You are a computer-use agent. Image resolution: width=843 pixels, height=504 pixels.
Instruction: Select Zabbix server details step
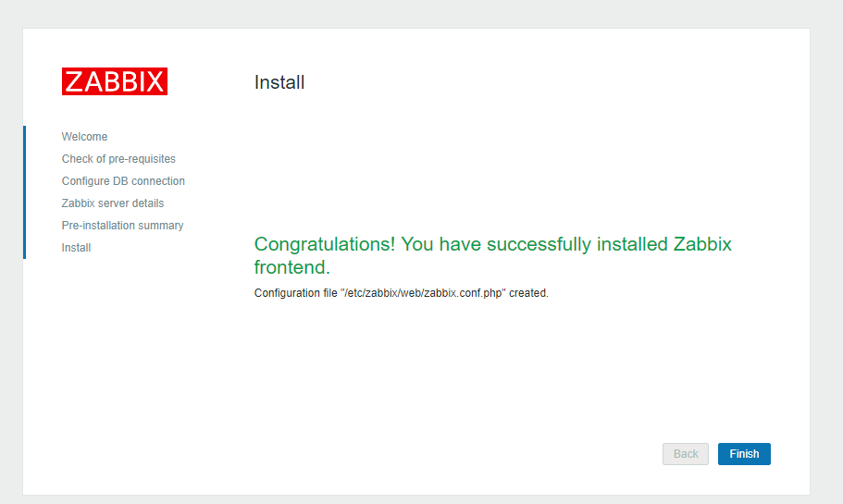click(x=112, y=203)
